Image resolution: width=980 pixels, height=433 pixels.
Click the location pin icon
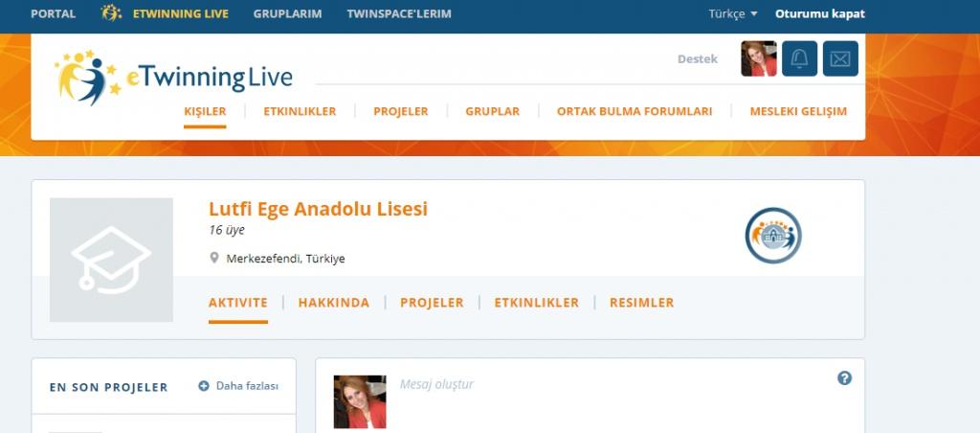pyautogui.click(x=213, y=258)
